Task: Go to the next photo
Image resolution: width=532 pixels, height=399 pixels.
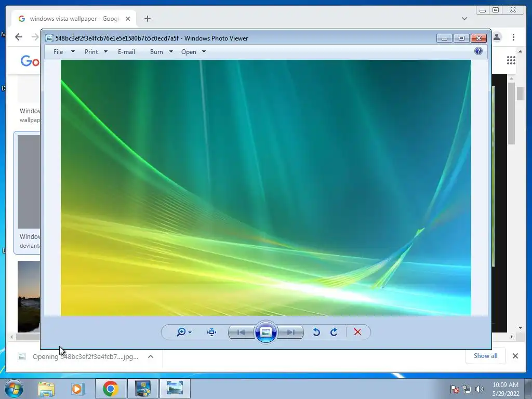Action: (x=290, y=332)
